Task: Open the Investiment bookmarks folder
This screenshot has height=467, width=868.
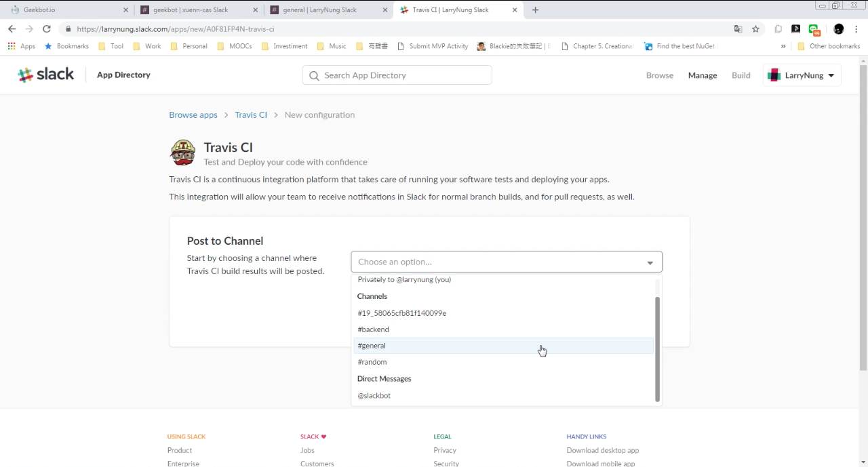Action: click(x=284, y=46)
